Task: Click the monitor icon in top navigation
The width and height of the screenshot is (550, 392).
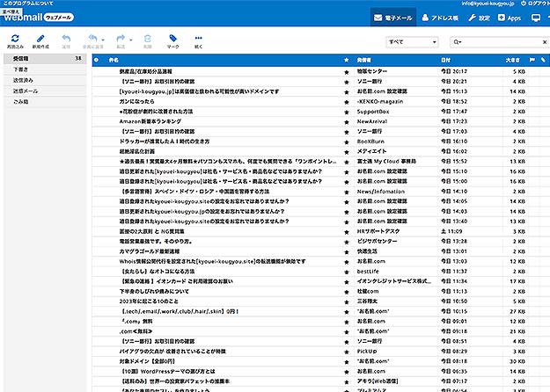Action: coord(536,18)
